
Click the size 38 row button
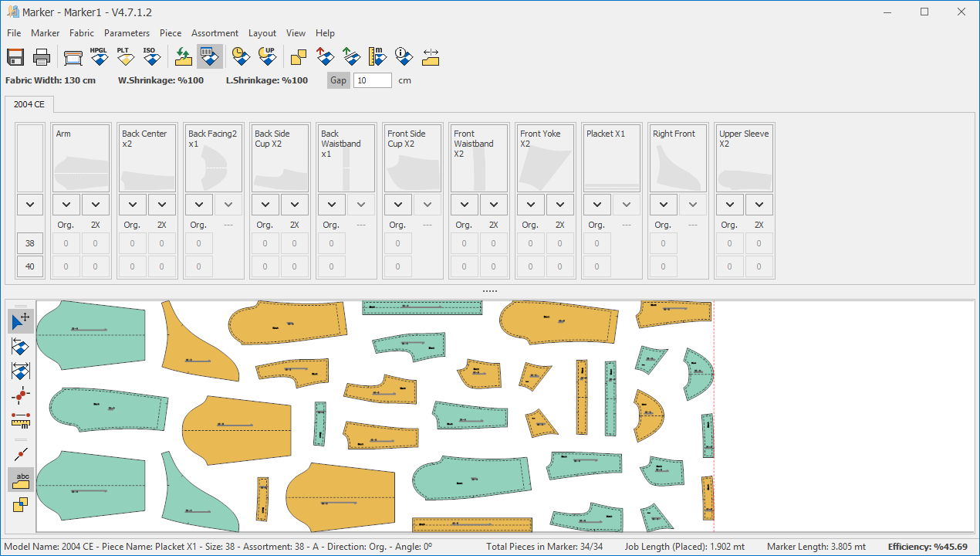click(x=30, y=243)
